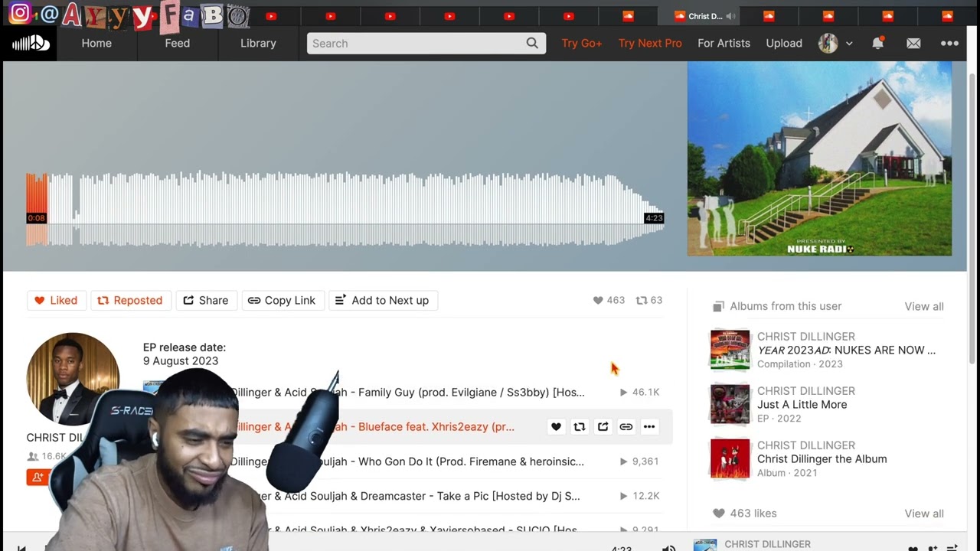
Task: Click the 'Albums from this user' heading
Action: [786, 306]
